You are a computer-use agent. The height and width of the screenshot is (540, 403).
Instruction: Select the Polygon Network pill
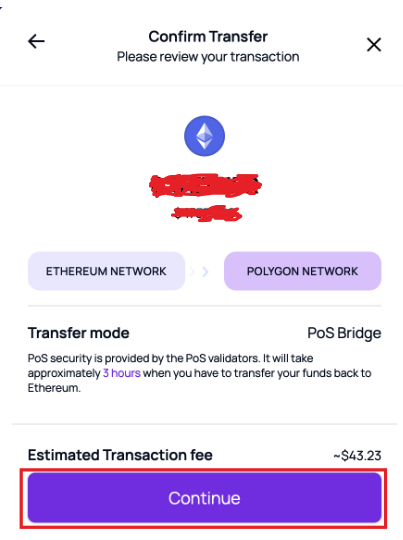[302, 271]
